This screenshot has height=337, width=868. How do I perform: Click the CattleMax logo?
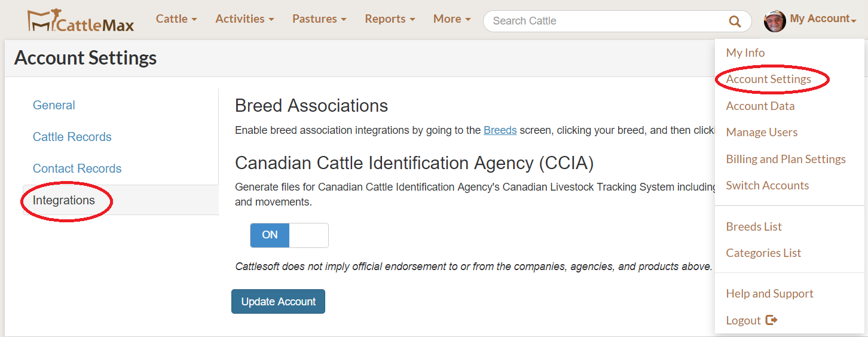[81, 20]
